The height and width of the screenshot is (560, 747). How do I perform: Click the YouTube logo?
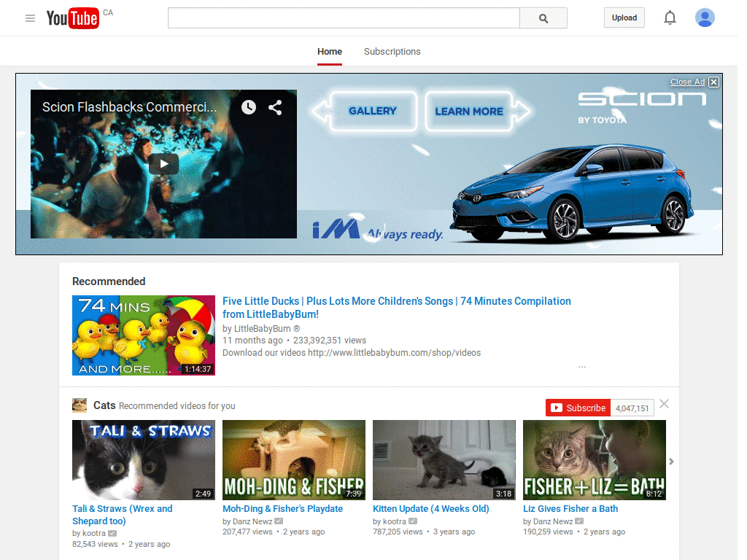point(73,18)
